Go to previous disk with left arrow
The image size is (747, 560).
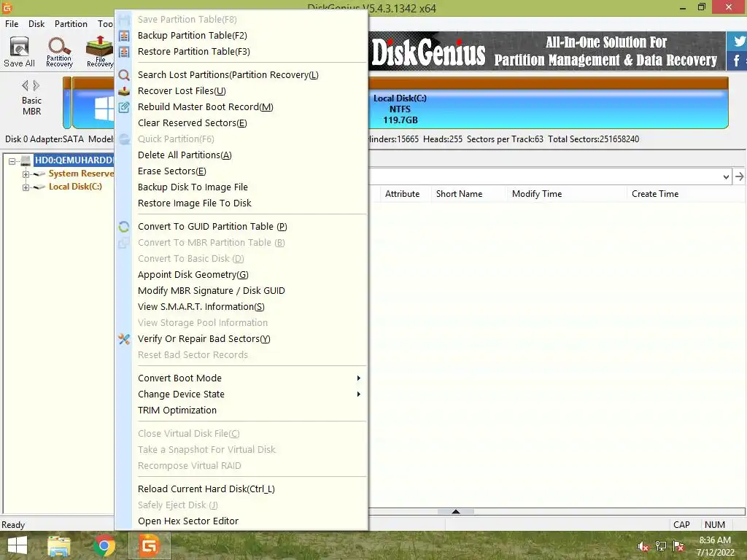click(26, 86)
